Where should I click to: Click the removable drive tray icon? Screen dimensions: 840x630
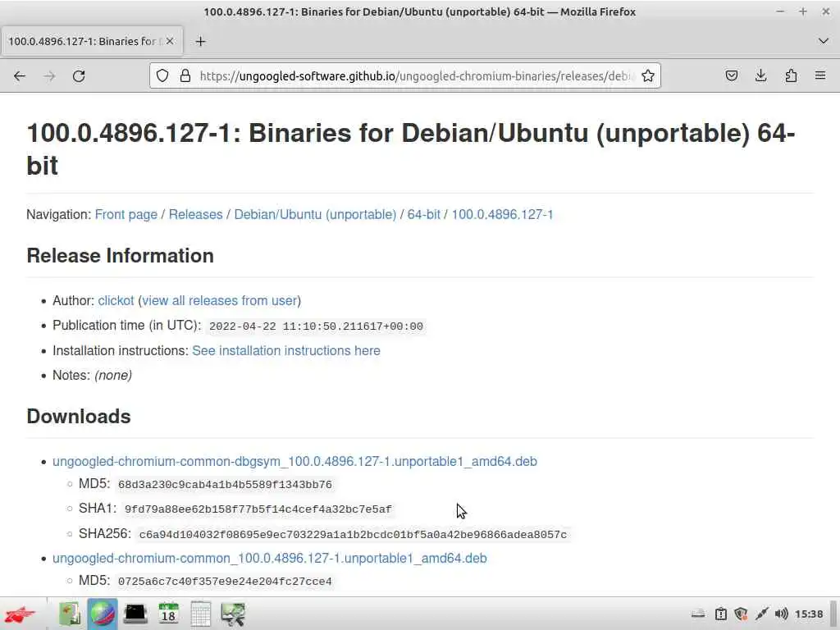tap(698, 614)
